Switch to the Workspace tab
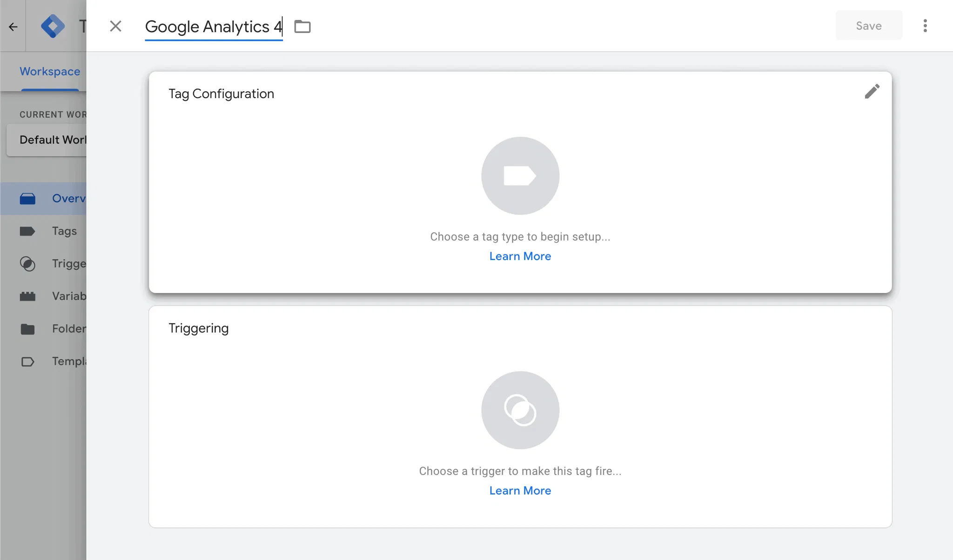 pos(50,72)
